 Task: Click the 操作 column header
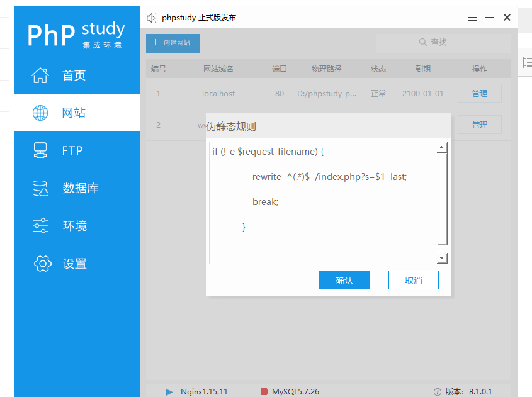click(x=479, y=69)
